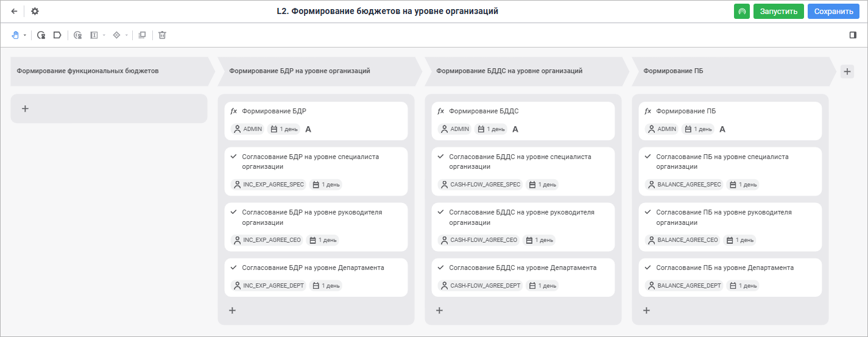Click the tag-shaped stage toolbar icon

(57, 35)
